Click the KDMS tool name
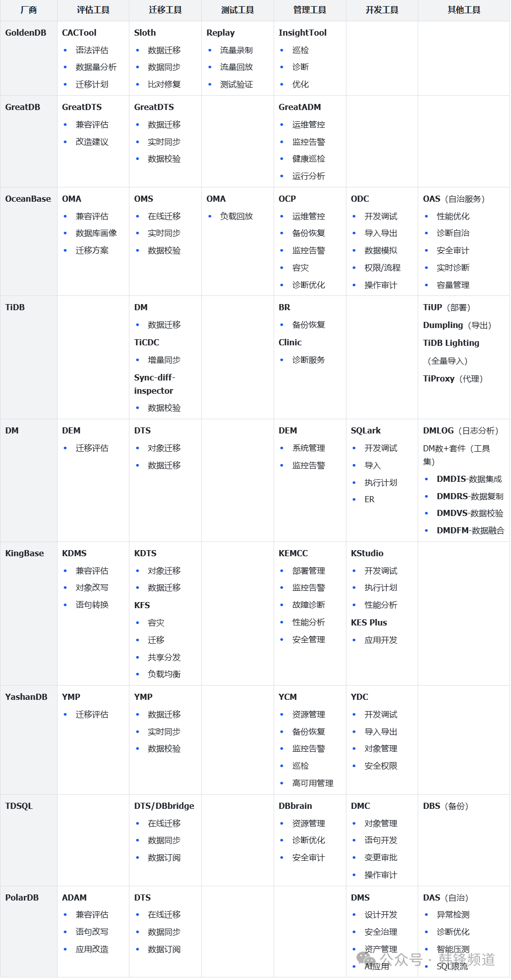The height and width of the screenshot is (980, 511). click(x=74, y=553)
